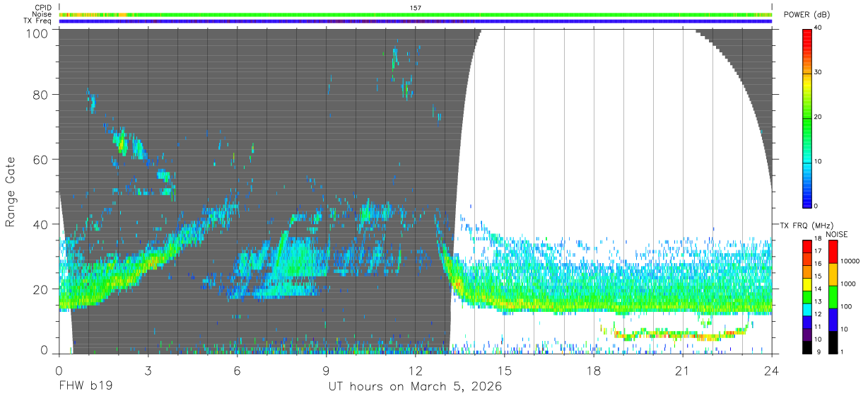Click the 20 tick on the Range Gate axis
This screenshot has width=868, height=401.
click(40, 289)
